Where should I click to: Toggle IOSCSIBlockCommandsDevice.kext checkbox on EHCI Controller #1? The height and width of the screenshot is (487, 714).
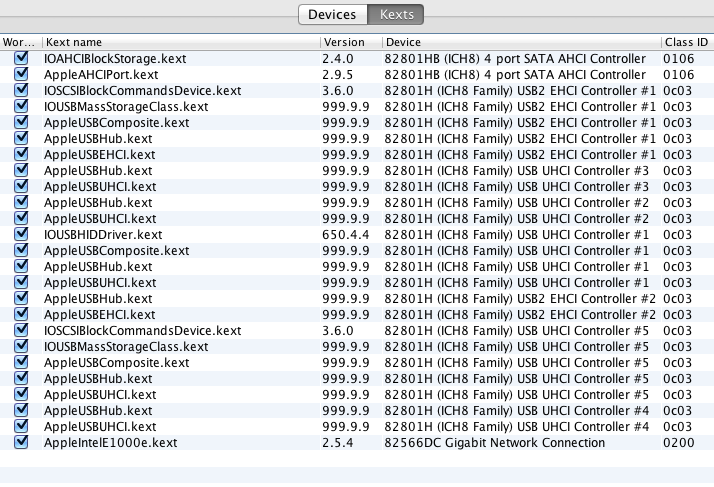click(x=21, y=90)
